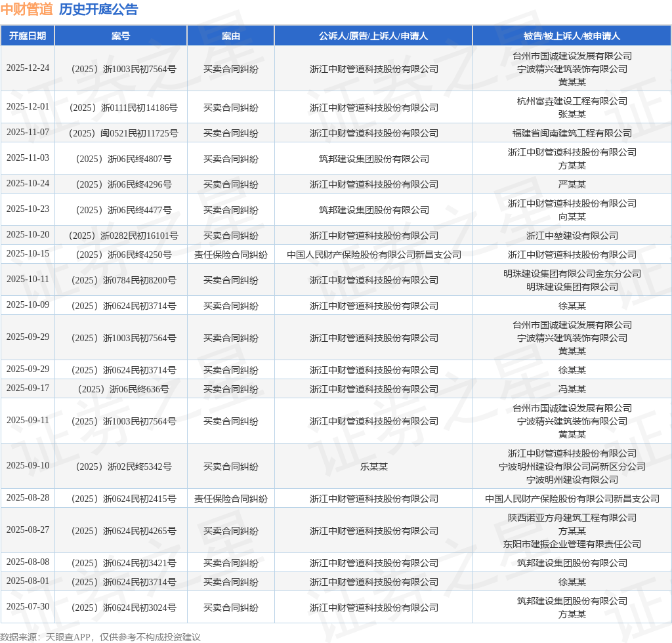Click the 公诉人/原告/上诉人/申请人 header
Viewport: 672px width, 643px height.
click(373, 36)
